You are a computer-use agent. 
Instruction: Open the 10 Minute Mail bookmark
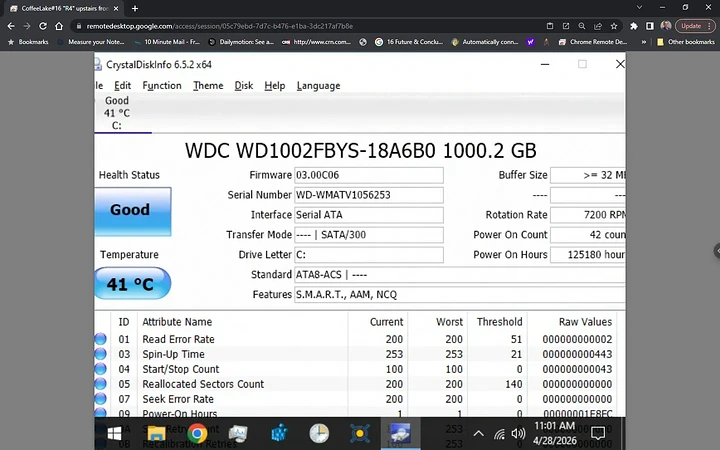click(167, 42)
